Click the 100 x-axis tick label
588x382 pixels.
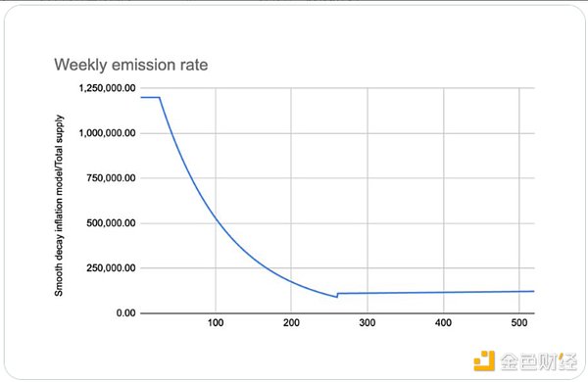tap(216, 323)
